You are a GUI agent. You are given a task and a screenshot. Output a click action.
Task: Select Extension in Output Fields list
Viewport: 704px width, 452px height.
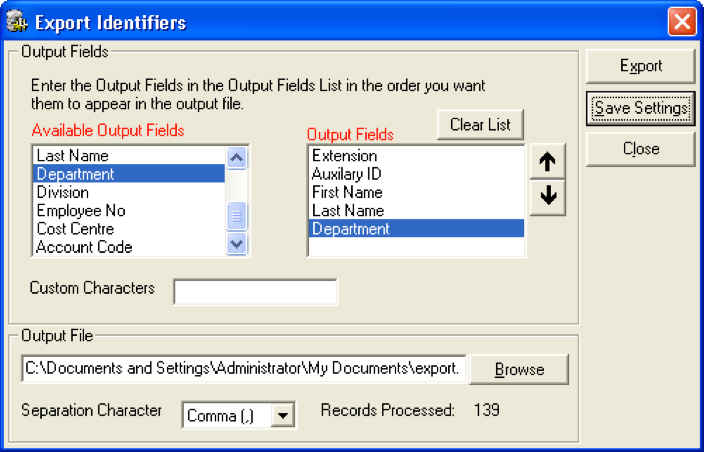tap(416, 156)
